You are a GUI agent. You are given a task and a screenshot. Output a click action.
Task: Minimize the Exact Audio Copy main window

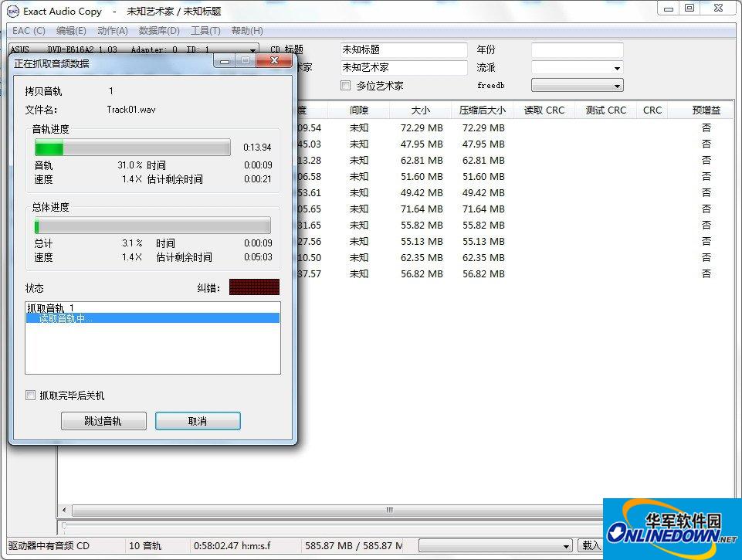pyautogui.click(x=668, y=8)
